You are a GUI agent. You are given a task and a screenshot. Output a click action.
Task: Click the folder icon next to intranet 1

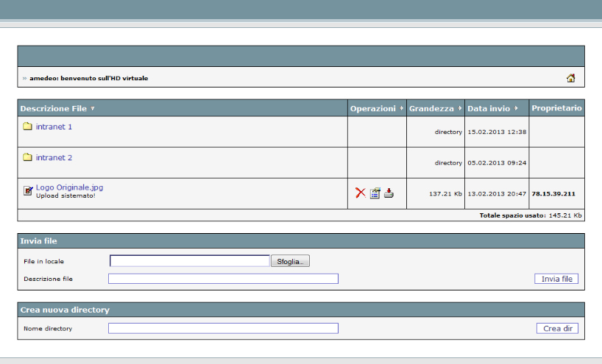point(27,126)
